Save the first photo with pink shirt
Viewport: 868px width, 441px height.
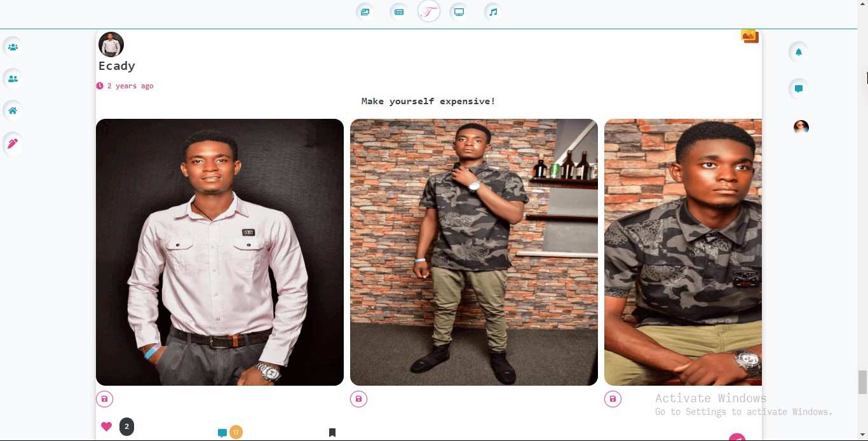[105, 399]
